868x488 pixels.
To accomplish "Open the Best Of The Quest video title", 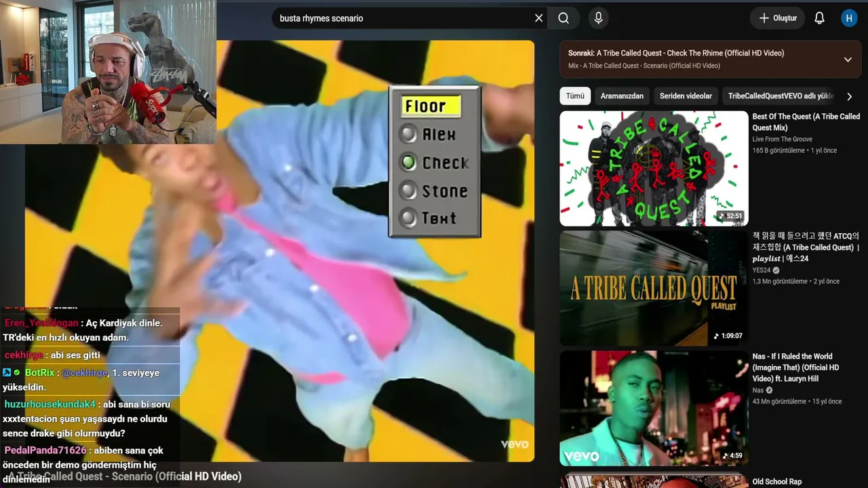I will coord(806,122).
